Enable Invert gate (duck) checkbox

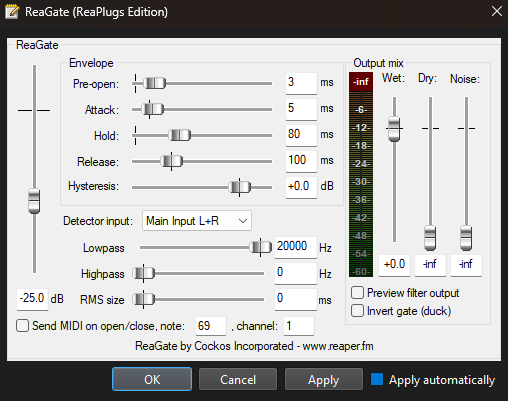(357, 311)
